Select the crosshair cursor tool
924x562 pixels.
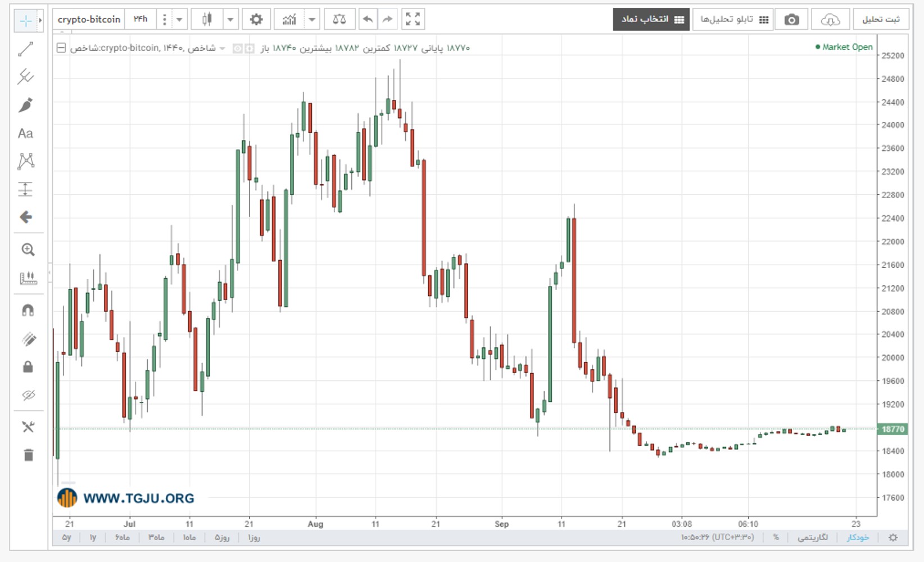tap(25, 21)
